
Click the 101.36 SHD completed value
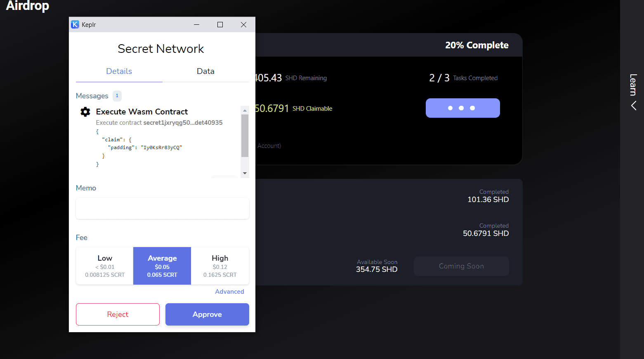488,200
